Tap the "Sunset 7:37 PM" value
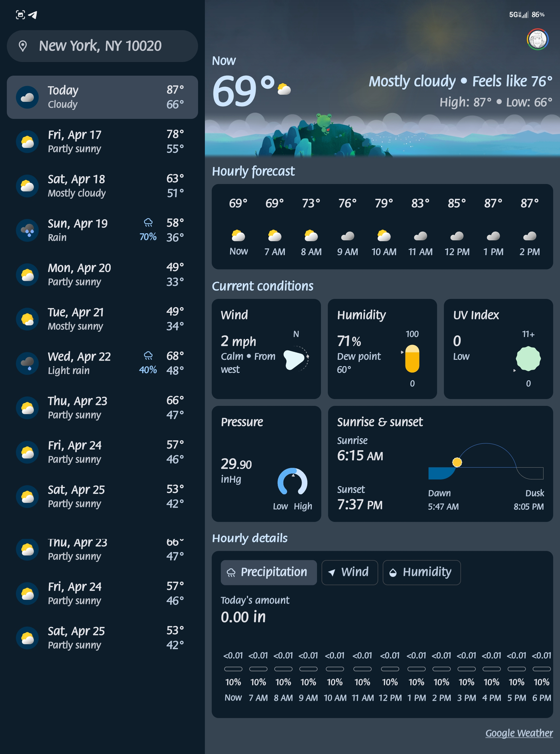This screenshot has width=560, height=754. 360,498
